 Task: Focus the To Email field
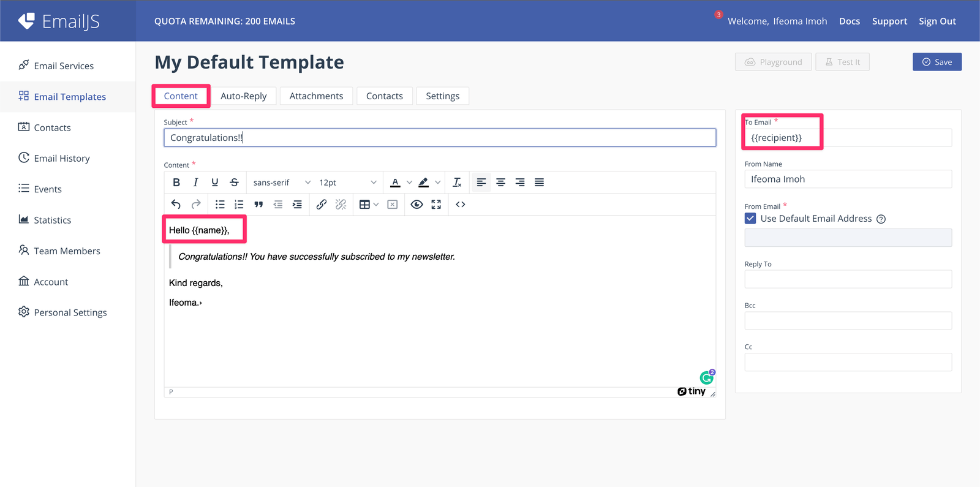point(848,138)
